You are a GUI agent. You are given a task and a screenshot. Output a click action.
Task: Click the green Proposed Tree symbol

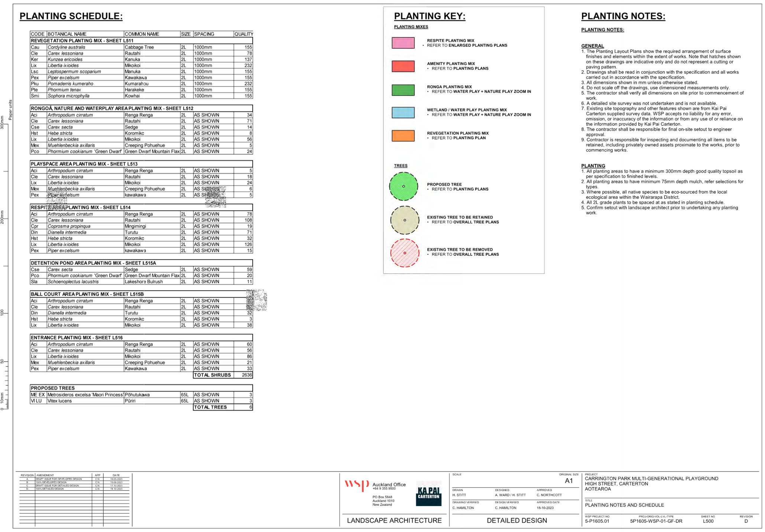point(404,186)
